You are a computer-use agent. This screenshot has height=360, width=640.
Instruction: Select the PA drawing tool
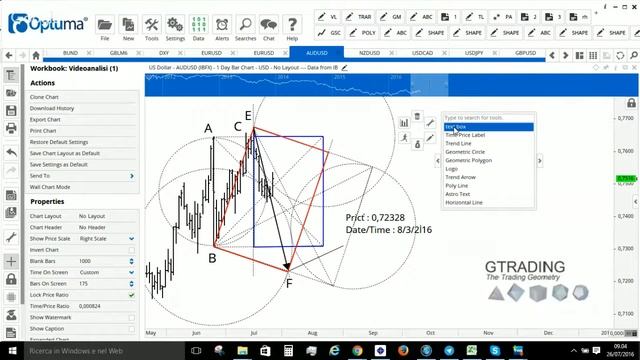point(503,17)
